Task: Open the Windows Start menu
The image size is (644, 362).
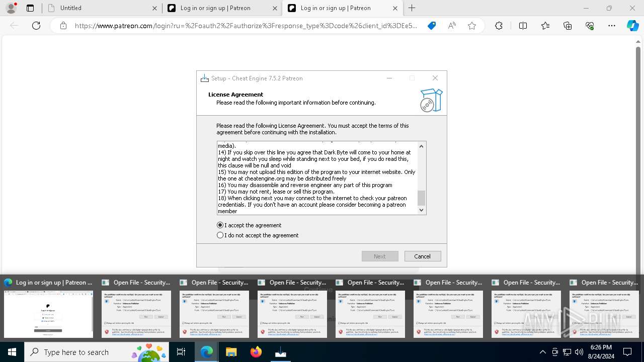Action: tap(12, 352)
